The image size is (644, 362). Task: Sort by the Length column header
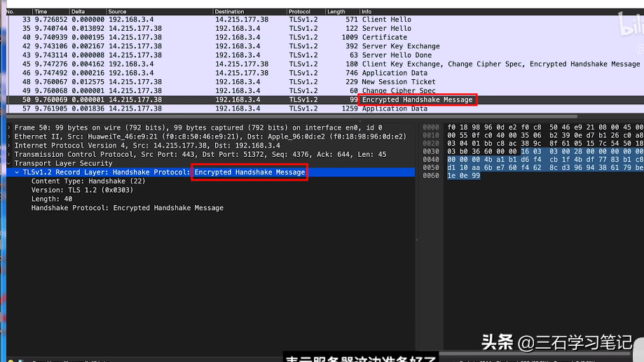(343, 11)
